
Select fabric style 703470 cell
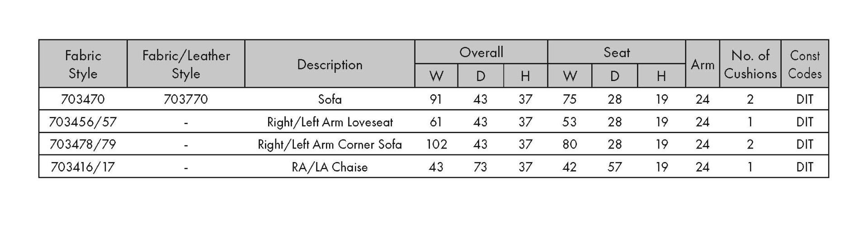(x=83, y=99)
